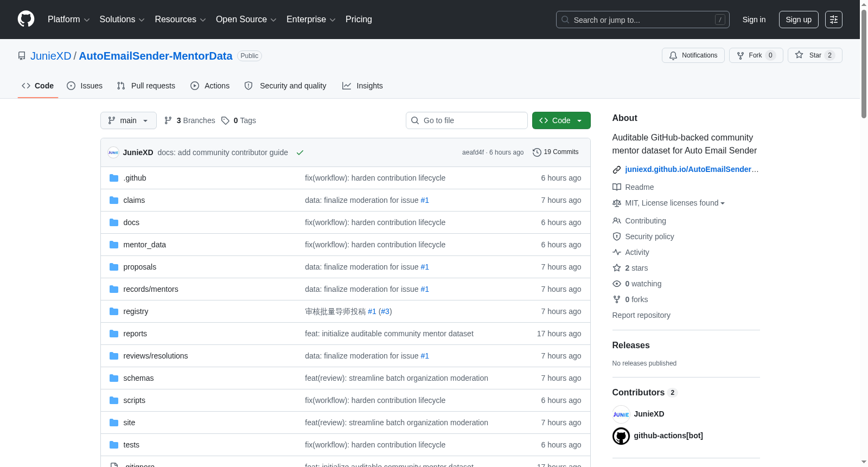868x467 pixels.
Task: Fork the repository with the Fork button
Action: (756, 55)
